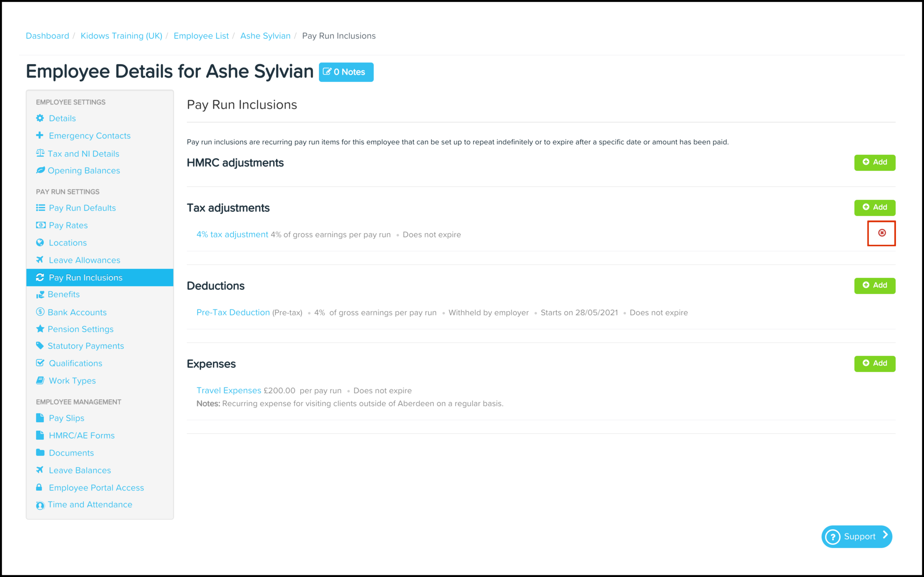
Task: Open the Pay Run Defaults menu item
Action: coord(82,208)
